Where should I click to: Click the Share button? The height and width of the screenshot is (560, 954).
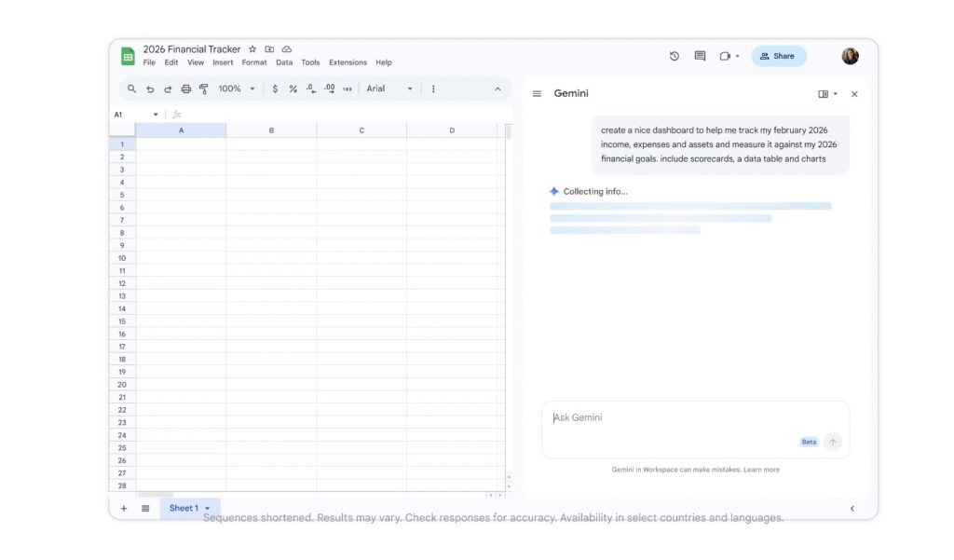[778, 56]
